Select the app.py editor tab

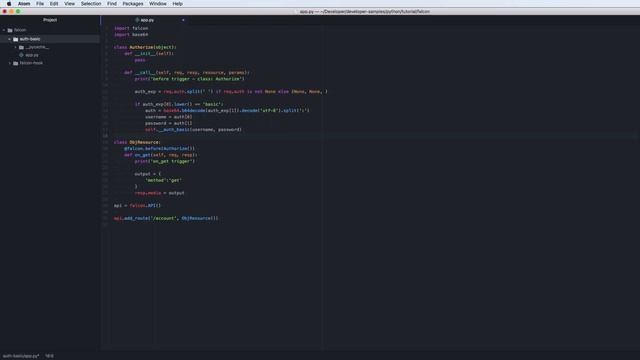coord(145,20)
